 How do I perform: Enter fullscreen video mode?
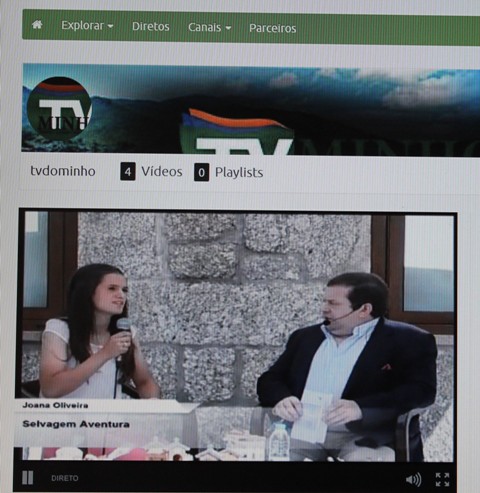(442, 480)
